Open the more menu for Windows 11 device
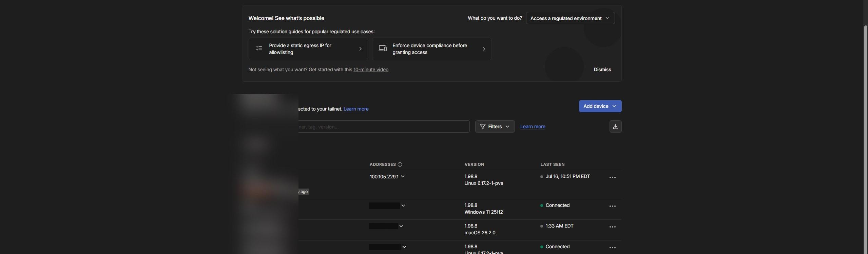The width and height of the screenshot is (868, 254). [x=612, y=206]
